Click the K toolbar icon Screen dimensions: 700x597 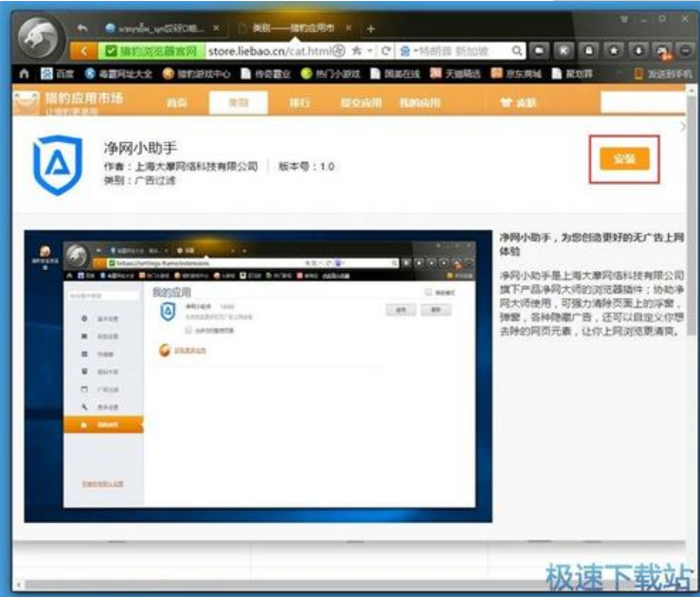point(564,51)
